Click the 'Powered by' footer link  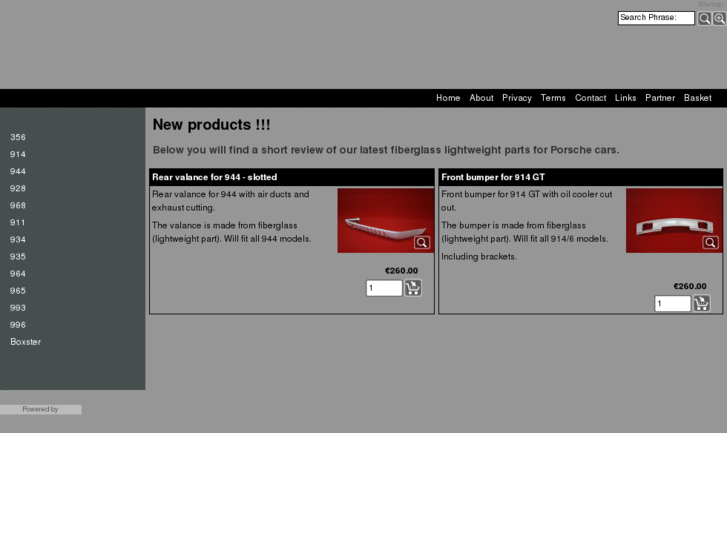point(40,409)
